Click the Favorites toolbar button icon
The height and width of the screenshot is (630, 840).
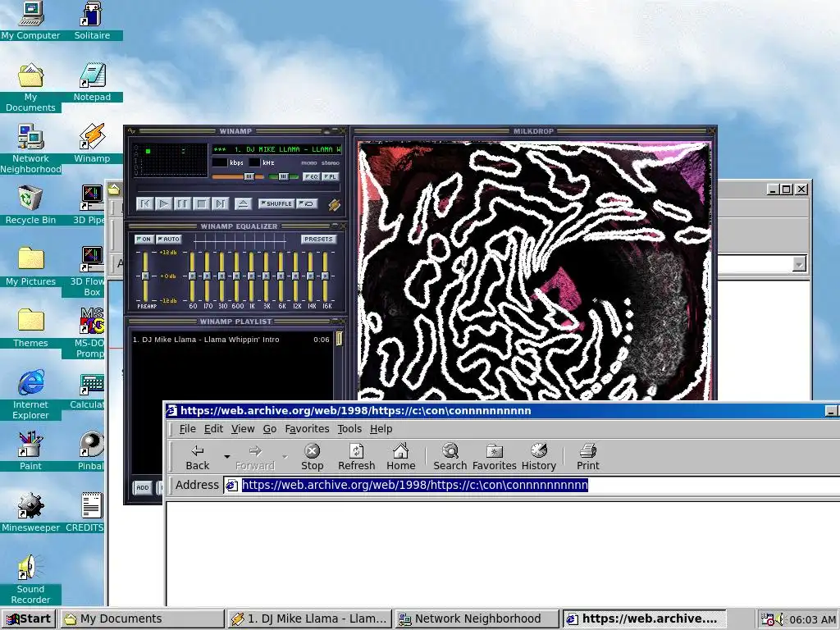pyautogui.click(x=494, y=451)
